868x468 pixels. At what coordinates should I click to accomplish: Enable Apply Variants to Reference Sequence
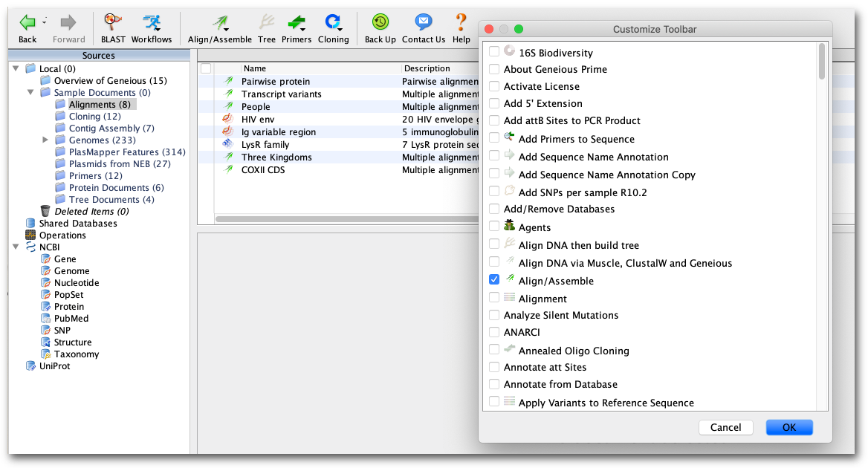pos(494,401)
